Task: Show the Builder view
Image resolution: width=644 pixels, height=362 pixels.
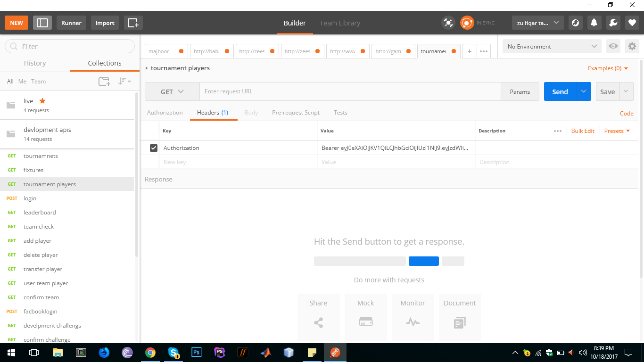Action: point(295,23)
